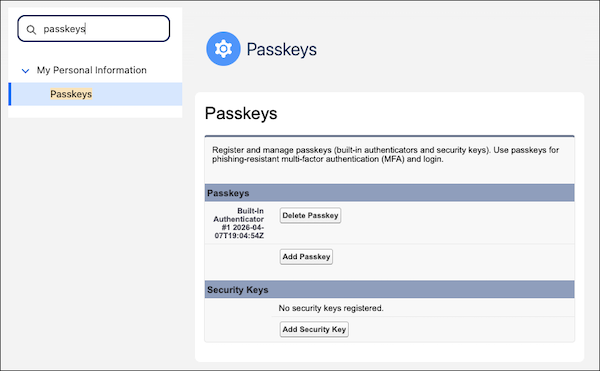Click the Security Keys section header

pos(390,290)
